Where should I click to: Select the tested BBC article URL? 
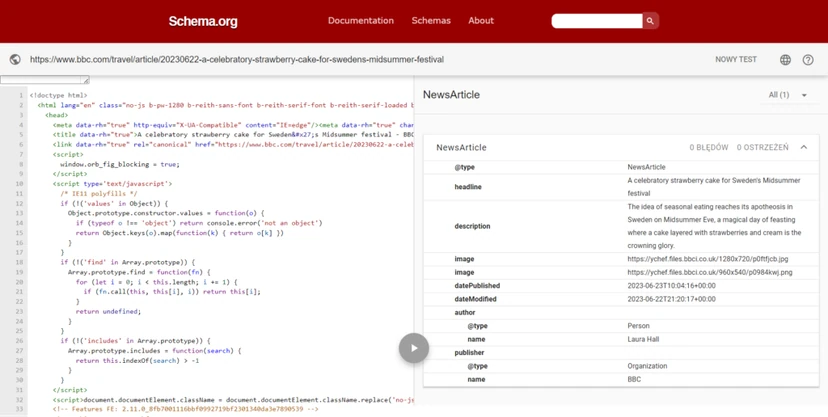pyautogui.click(x=237, y=60)
